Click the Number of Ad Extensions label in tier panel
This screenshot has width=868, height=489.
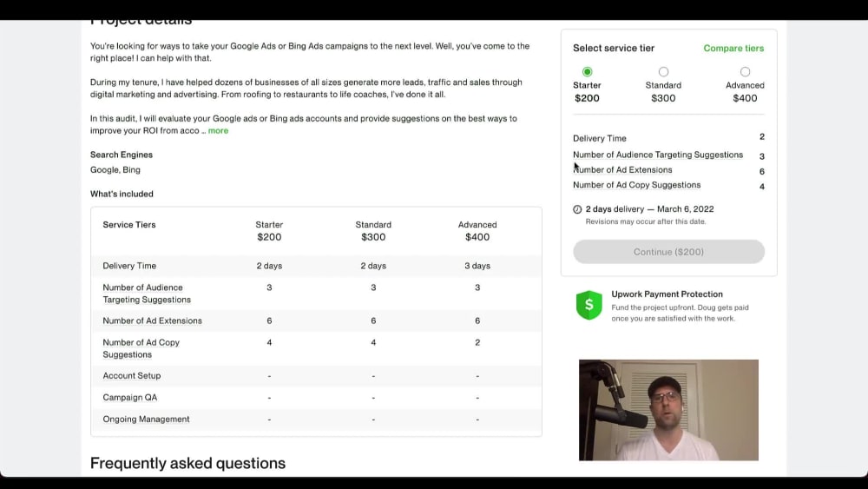pyautogui.click(x=622, y=170)
